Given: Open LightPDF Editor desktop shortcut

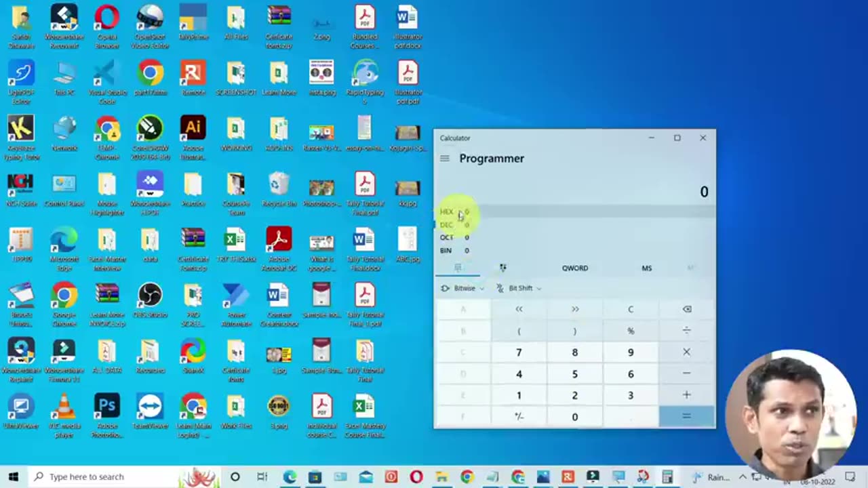Looking at the screenshot, I should (x=21, y=83).
